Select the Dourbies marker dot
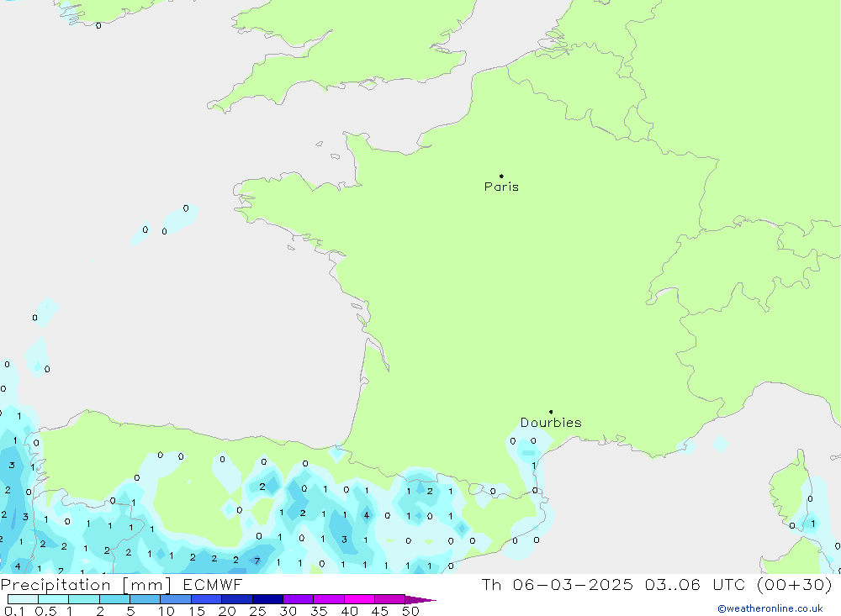Image resolution: width=841 pixels, height=616 pixels. (551, 412)
